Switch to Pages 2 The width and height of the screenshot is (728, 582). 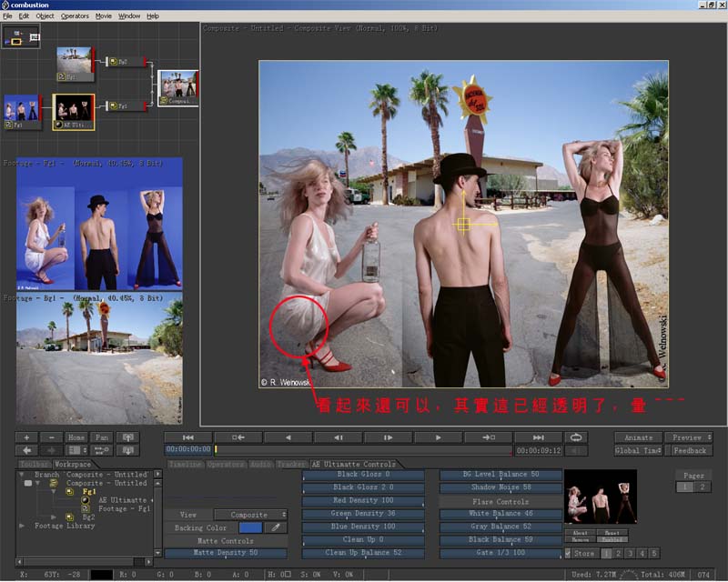(703, 487)
